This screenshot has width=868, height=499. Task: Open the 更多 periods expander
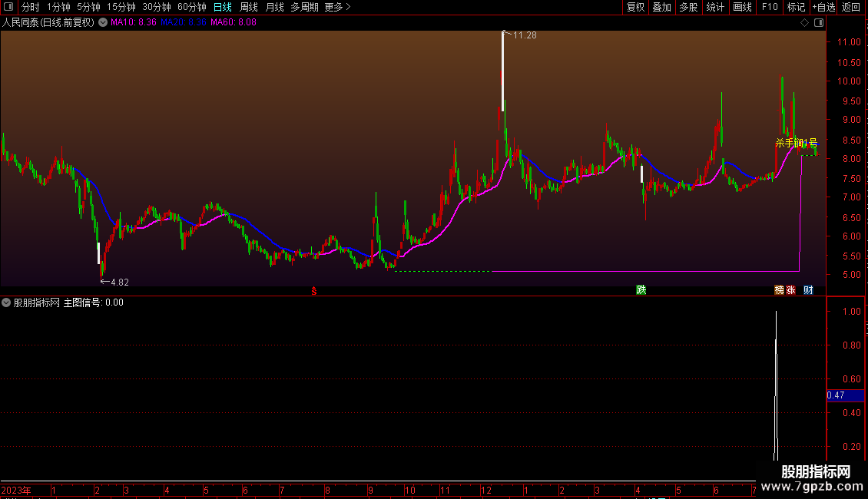tap(337, 8)
